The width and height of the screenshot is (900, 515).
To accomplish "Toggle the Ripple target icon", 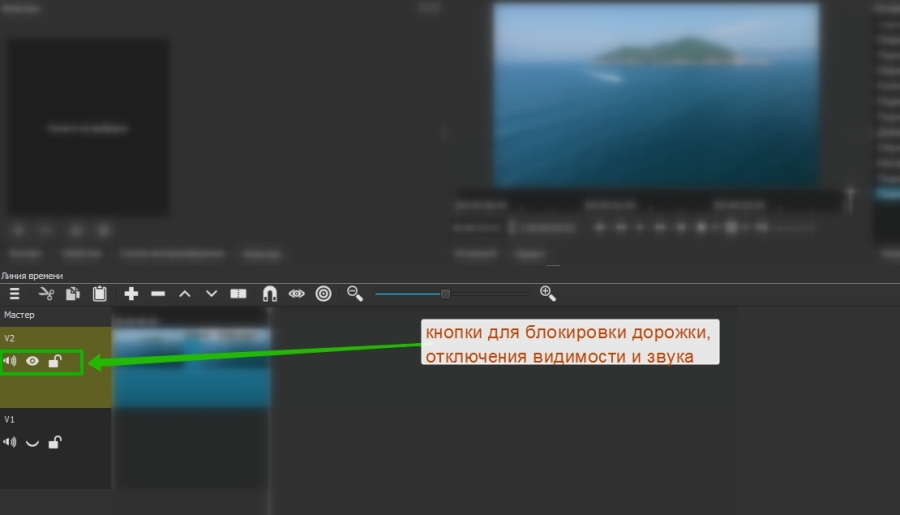I will tap(323, 294).
